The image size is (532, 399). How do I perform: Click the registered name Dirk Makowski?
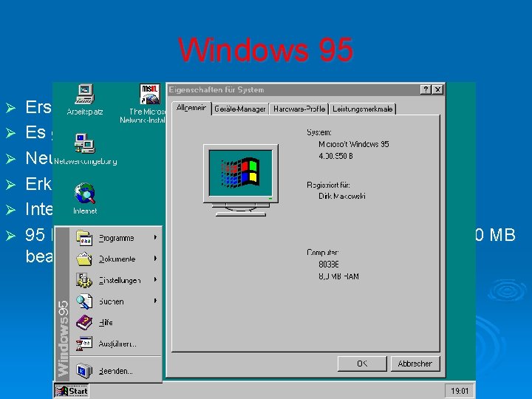(341, 196)
